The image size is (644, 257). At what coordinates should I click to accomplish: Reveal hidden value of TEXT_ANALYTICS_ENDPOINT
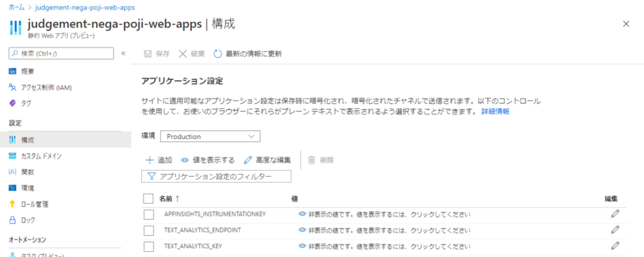tap(385, 230)
